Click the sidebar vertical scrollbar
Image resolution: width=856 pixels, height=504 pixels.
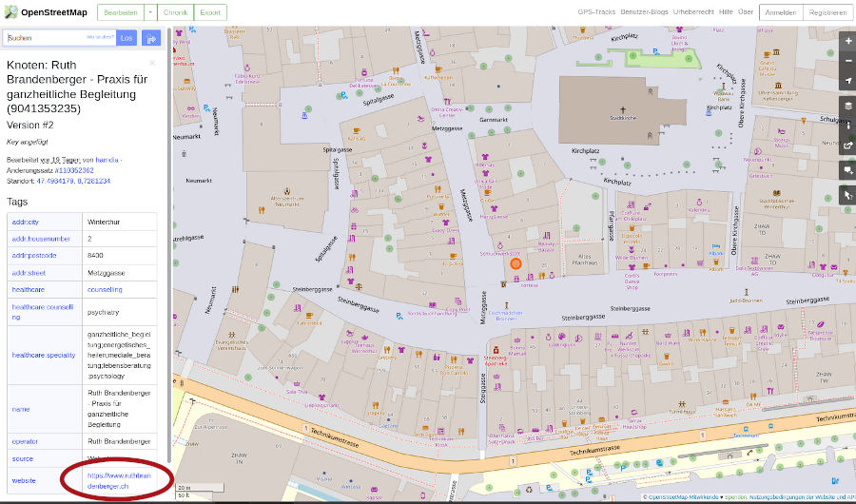[169, 245]
